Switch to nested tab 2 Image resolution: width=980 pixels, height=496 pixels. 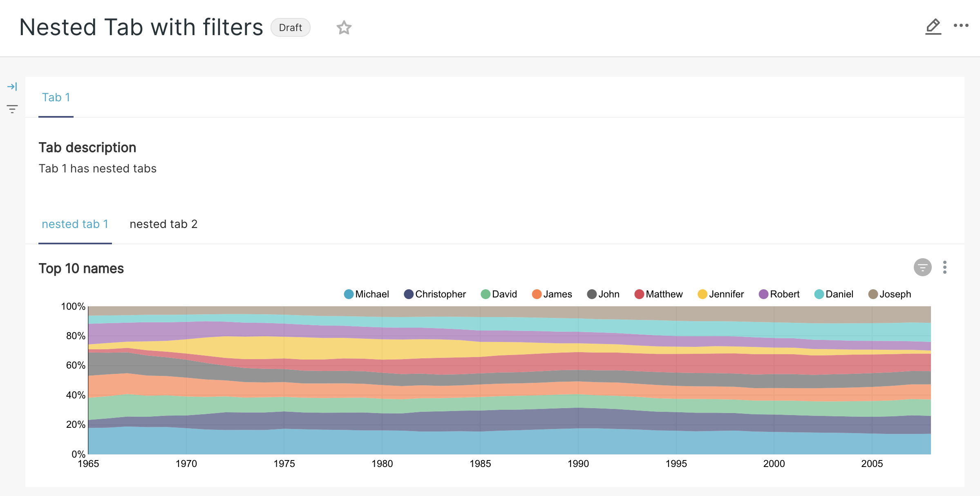click(163, 224)
